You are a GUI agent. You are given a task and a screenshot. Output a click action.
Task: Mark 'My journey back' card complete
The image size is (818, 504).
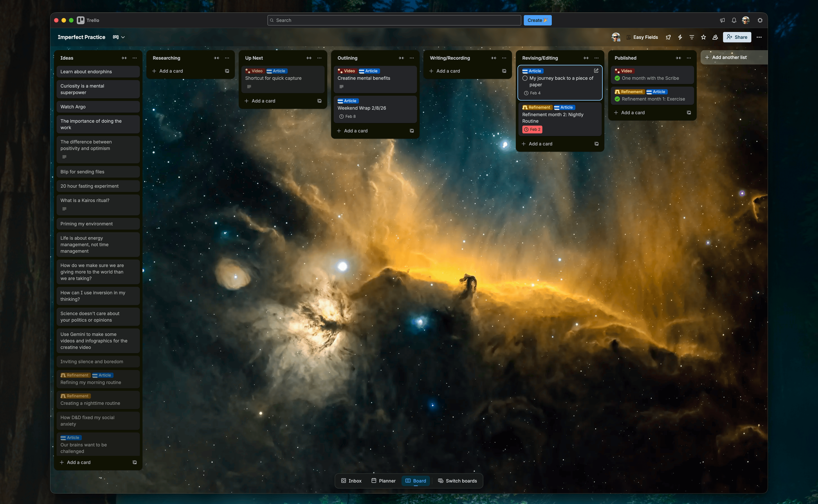[525, 78]
